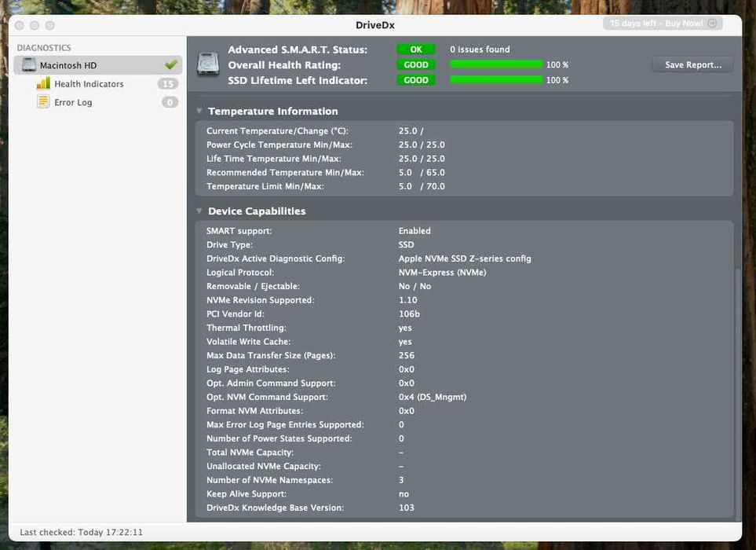Click the 'Removable / Ejectable:' label
The image size is (756, 550).
[253, 286]
